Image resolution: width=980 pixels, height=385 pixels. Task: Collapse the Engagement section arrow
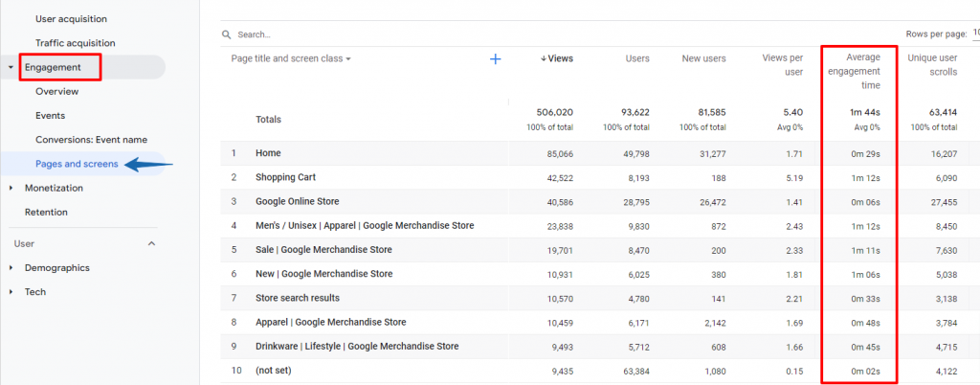[x=11, y=67]
